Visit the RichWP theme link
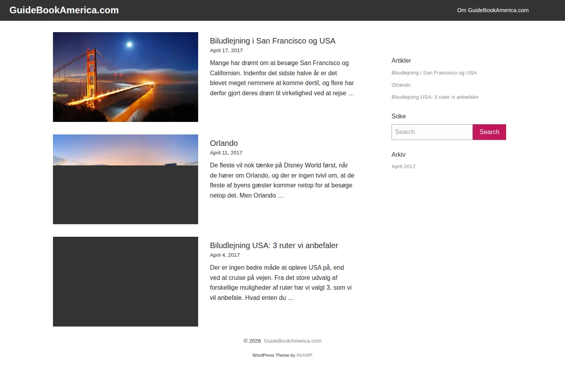 pos(304,355)
